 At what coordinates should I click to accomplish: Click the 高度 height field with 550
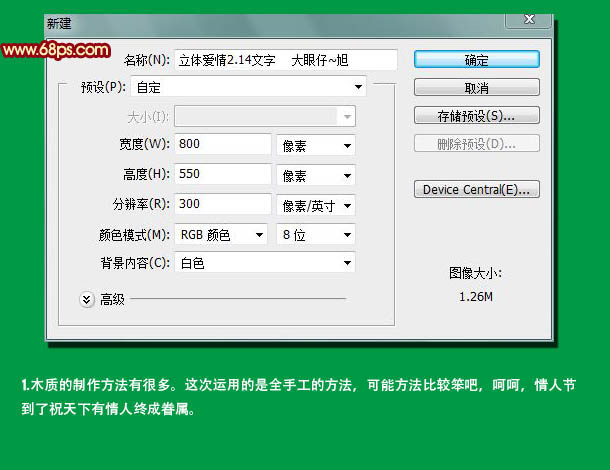[x=223, y=174]
